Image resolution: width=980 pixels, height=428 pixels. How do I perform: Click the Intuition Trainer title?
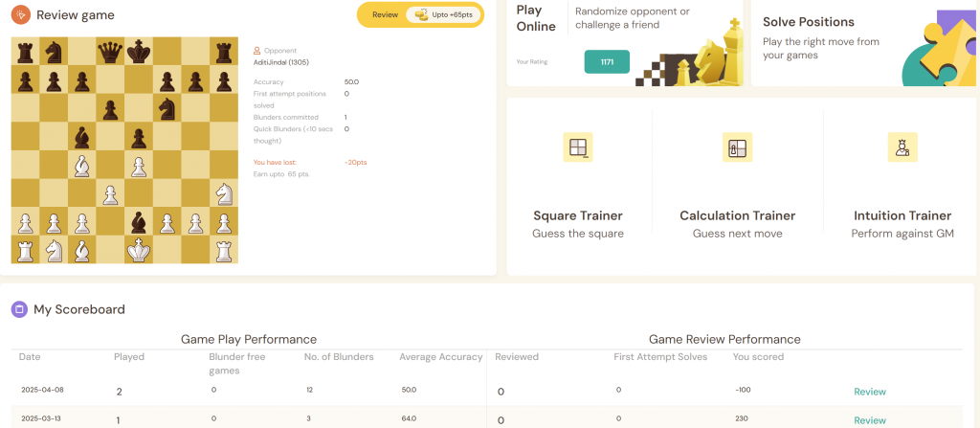pyautogui.click(x=902, y=215)
